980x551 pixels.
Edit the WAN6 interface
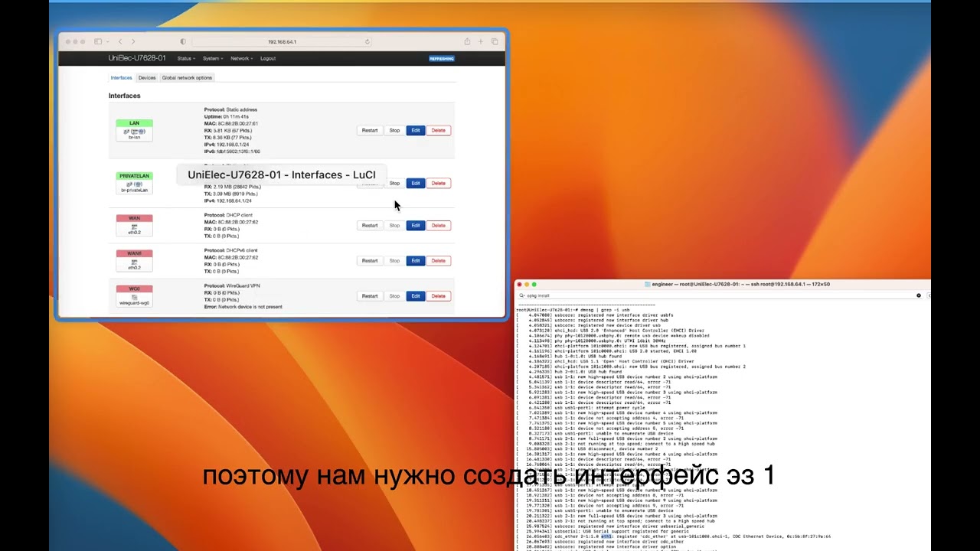pyautogui.click(x=415, y=260)
